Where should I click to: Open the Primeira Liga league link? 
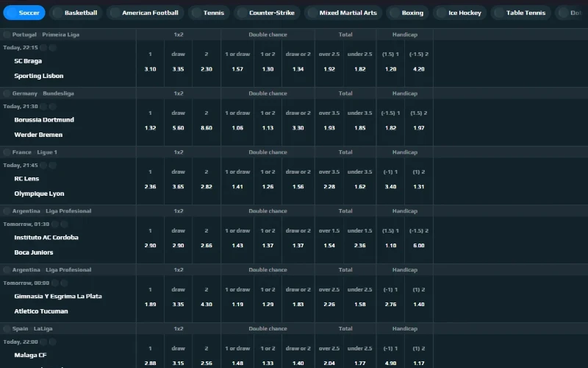point(61,35)
